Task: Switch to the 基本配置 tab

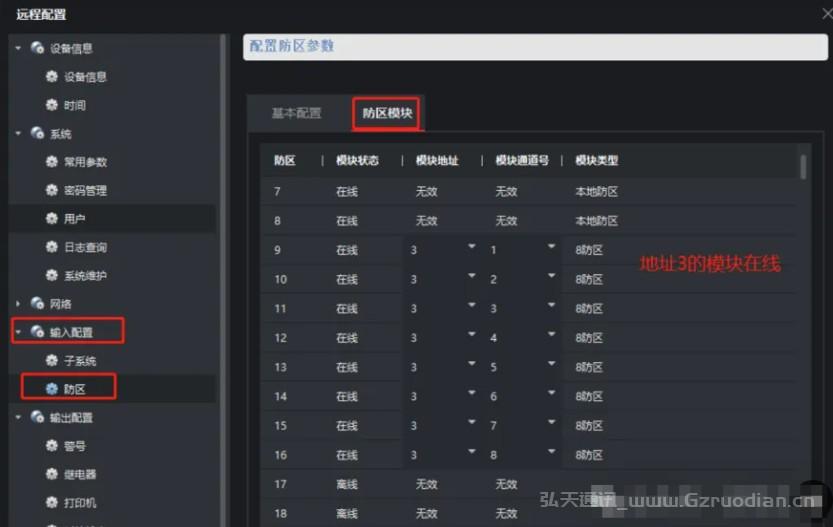Action: pos(296,113)
